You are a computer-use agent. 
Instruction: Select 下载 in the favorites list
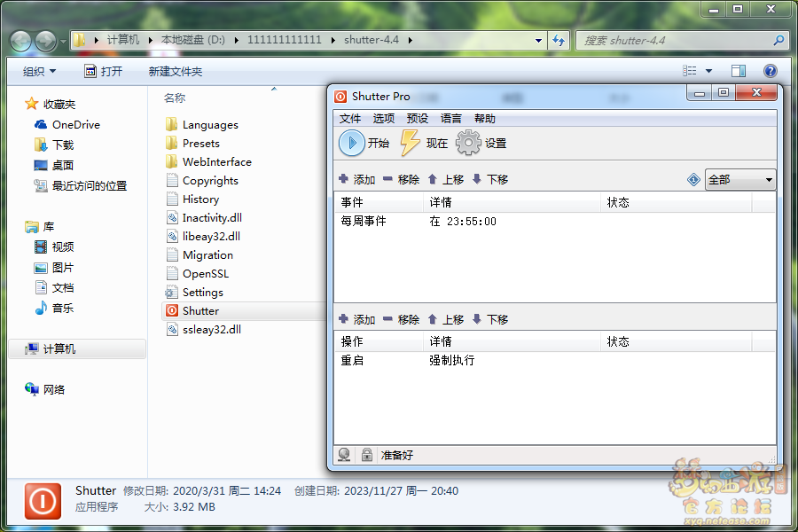click(x=54, y=145)
